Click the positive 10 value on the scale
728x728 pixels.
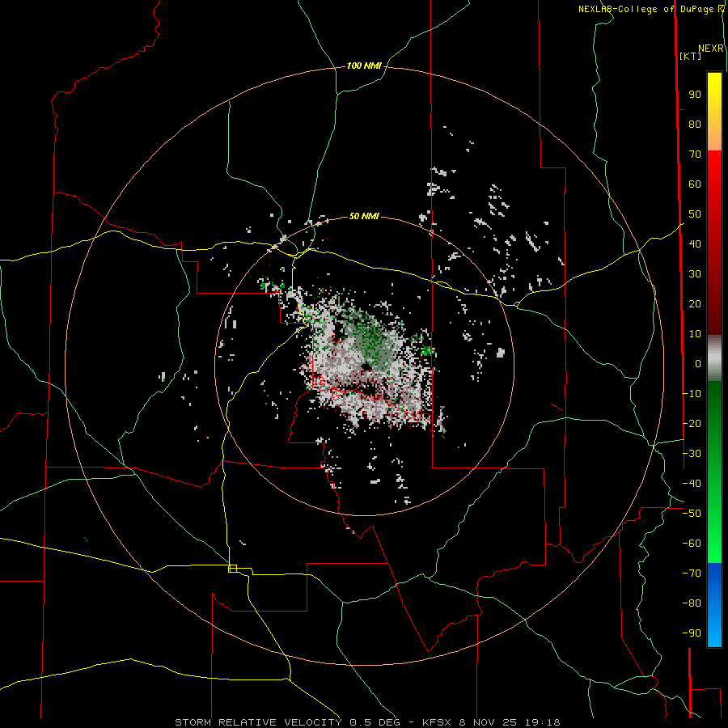pos(695,334)
